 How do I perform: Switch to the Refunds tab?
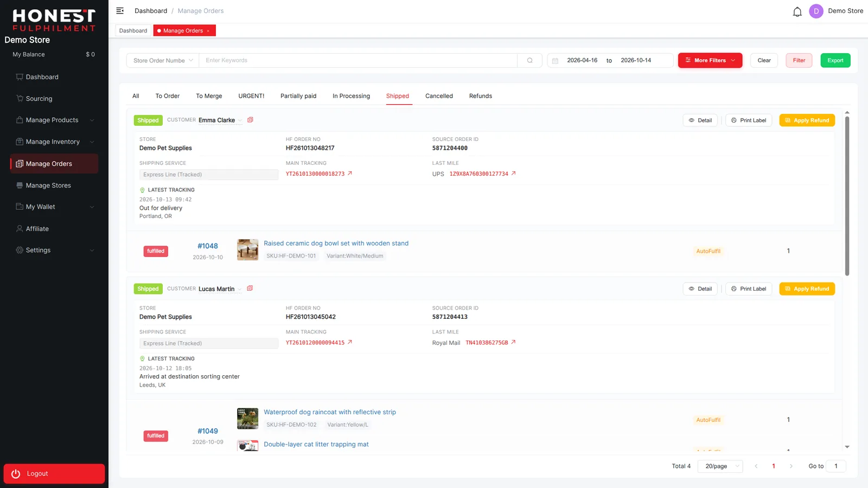pos(481,96)
